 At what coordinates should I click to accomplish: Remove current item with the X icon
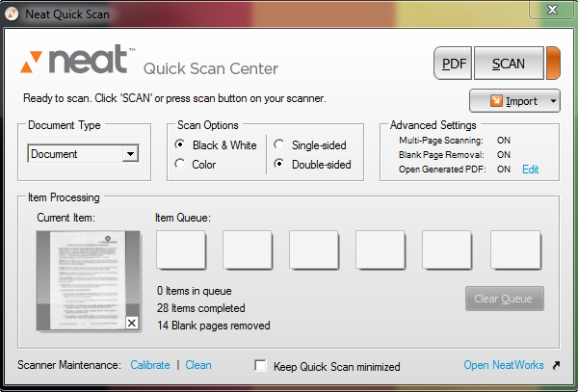[132, 323]
